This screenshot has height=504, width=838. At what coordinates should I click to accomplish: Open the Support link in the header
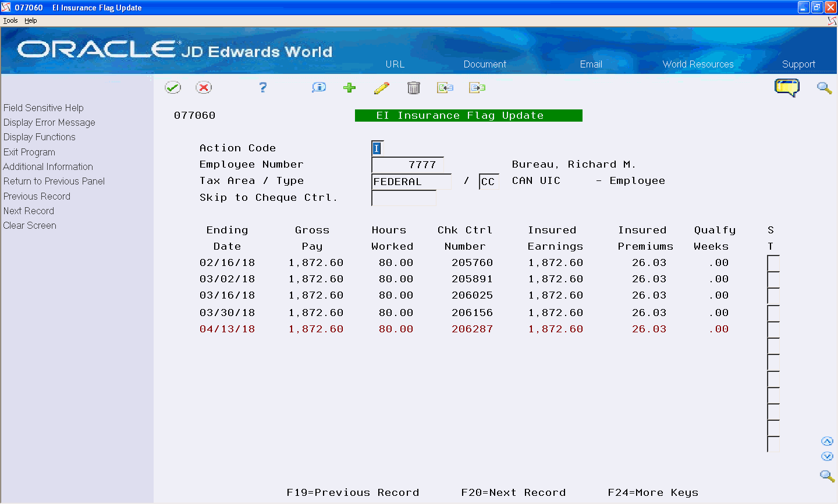(798, 64)
